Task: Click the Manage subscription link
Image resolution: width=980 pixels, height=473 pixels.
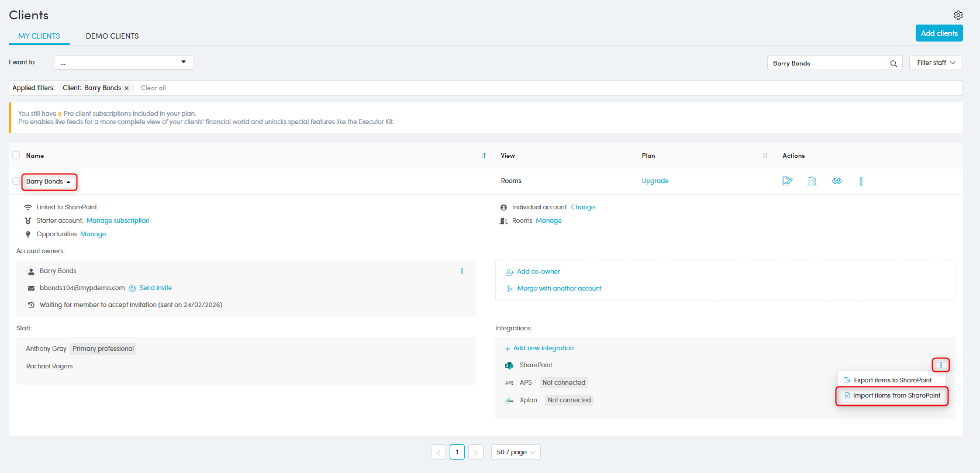Action: 118,221
